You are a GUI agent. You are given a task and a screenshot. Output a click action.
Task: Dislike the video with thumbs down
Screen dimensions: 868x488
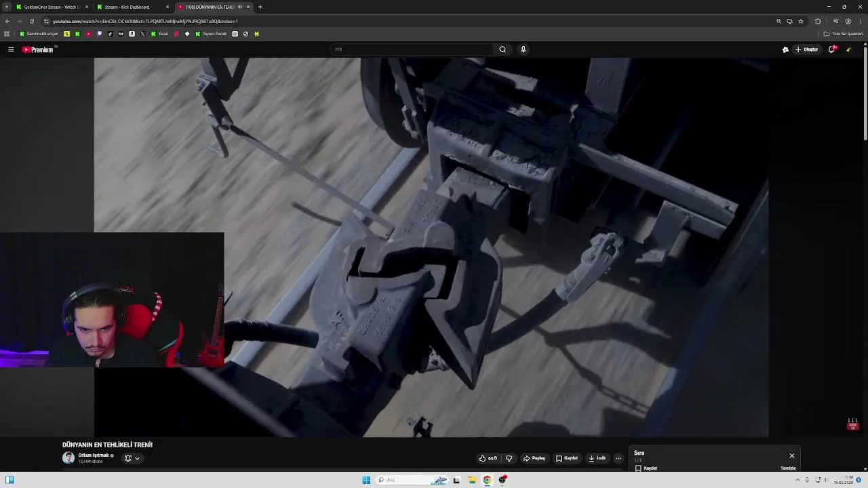point(509,458)
